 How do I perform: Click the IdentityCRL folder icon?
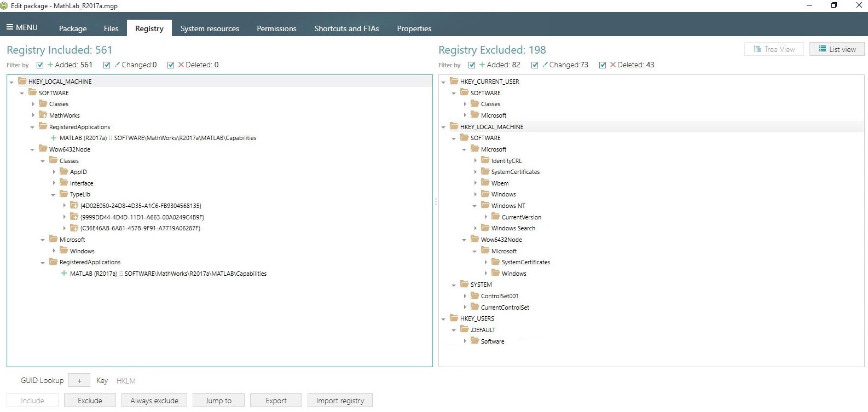click(x=485, y=160)
